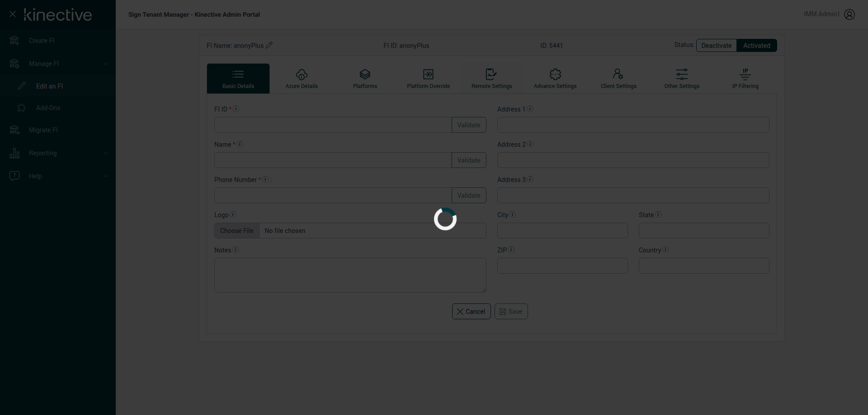Validate the FI ID field
Screen dimensions: 868x415
click(x=469, y=125)
